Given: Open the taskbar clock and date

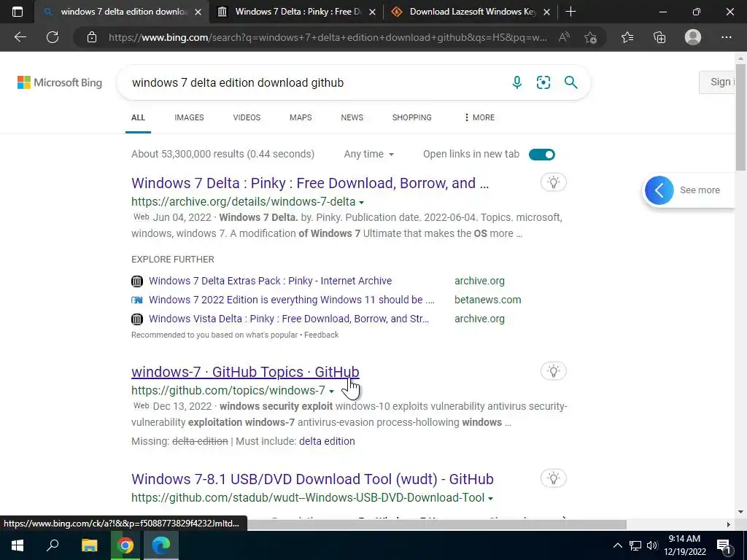Looking at the screenshot, I should click(x=684, y=545).
